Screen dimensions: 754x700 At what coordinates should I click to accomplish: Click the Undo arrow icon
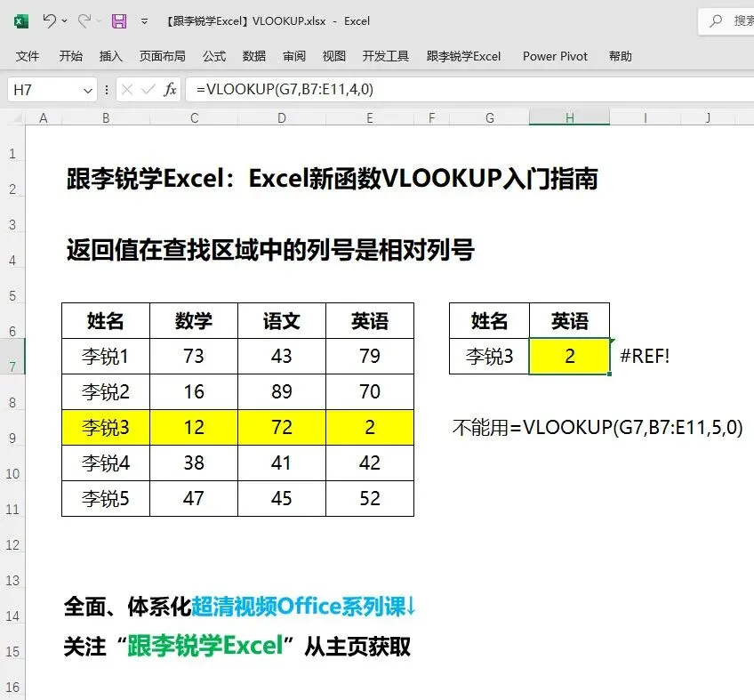49,20
